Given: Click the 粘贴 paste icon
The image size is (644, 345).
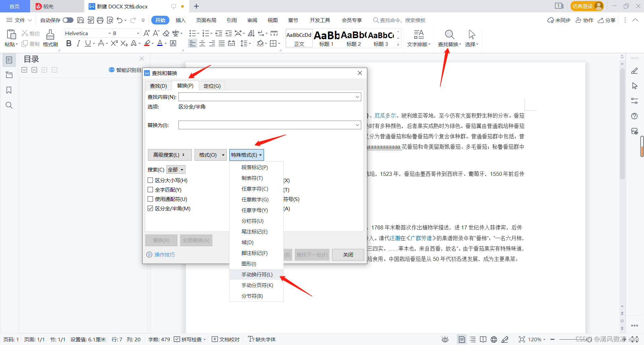Looking at the screenshot, I should tap(11, 38).
